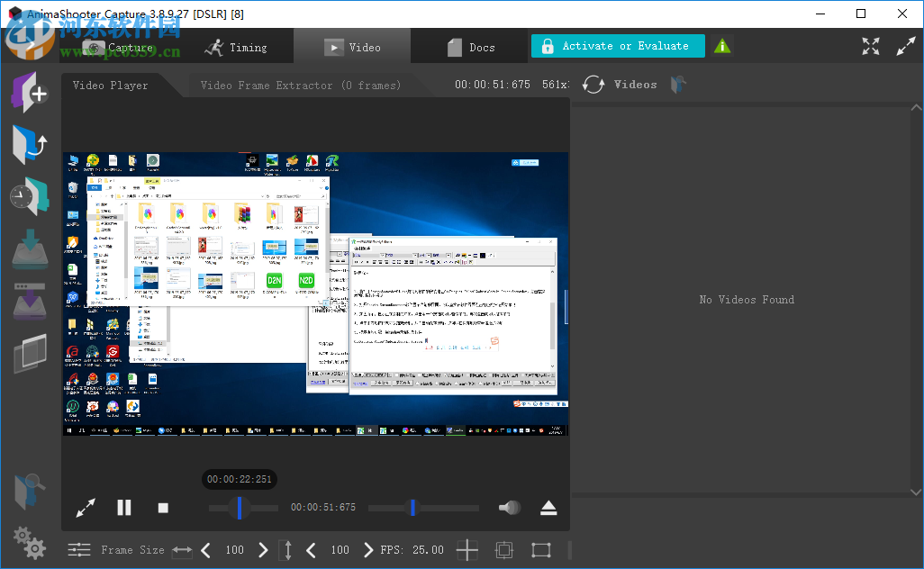The image size is (924, 569).
Task: Click the frame crop/border icon near FPS
Action: click(x=503, y=550)
